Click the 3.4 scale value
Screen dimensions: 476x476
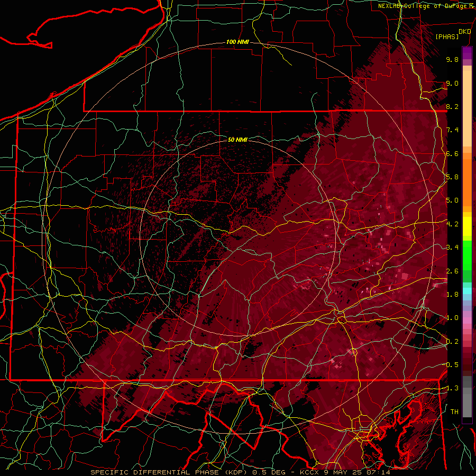[x=452, y=248]
